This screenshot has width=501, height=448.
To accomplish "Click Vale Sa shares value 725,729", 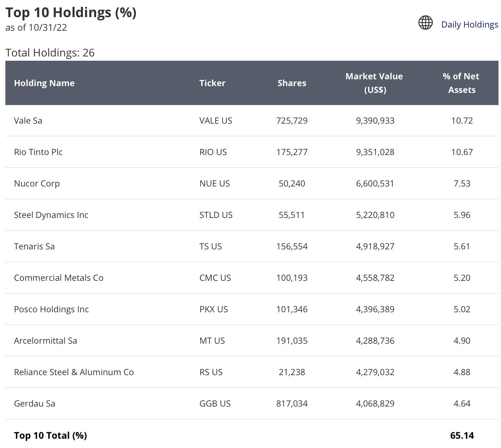I will (292, 120).
